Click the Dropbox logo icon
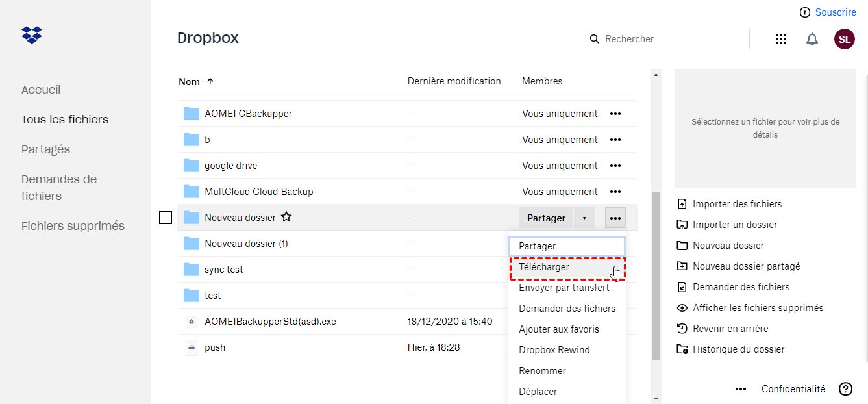The width and height of the screenshot is (868, 404). (x=32, y=35)
